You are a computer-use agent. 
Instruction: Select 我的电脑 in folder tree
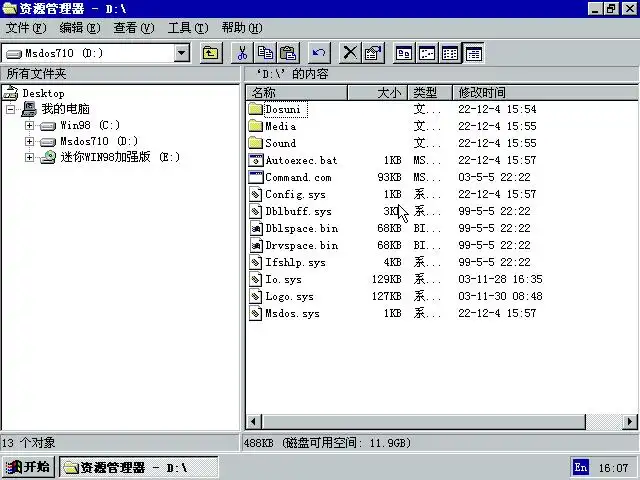(x=65, y=109)
